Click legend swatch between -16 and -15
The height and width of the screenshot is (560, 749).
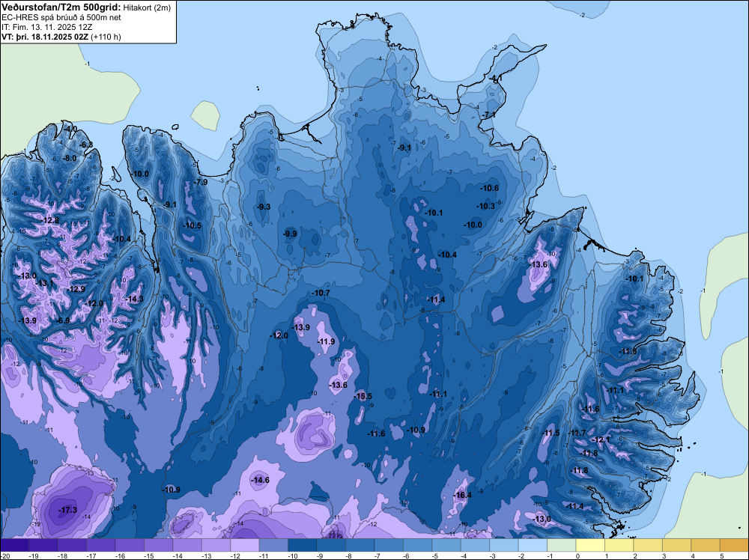tap(130, 545)
